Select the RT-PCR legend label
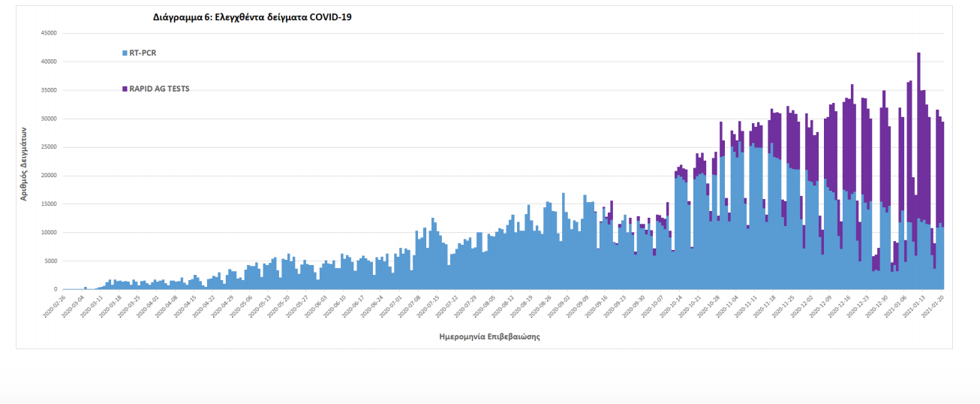This screenshot has height=404, width=980. [143, 53]
